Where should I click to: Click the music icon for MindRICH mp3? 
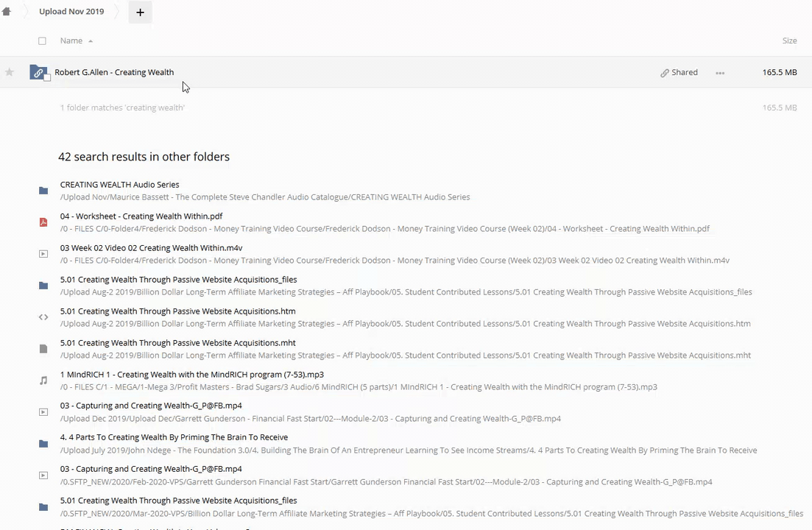point(43,381)
